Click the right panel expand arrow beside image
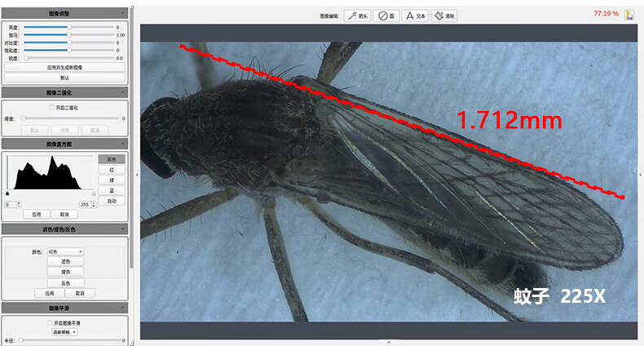 pyautogui.click(x=640, y=175)
